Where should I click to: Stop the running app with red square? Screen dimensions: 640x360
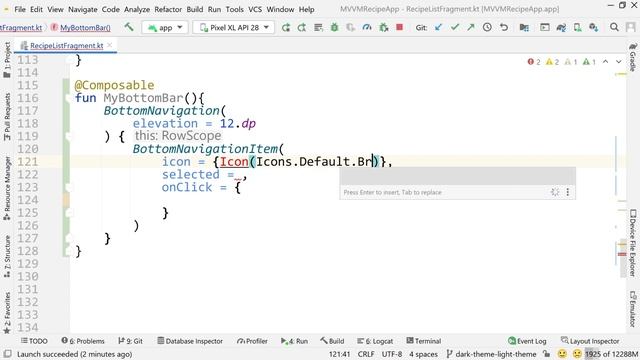tap(400, 27)
